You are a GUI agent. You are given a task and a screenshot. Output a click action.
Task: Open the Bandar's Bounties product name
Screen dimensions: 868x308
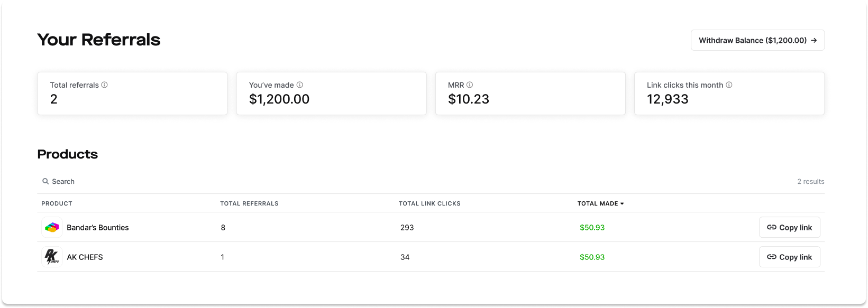pos(98,228)
